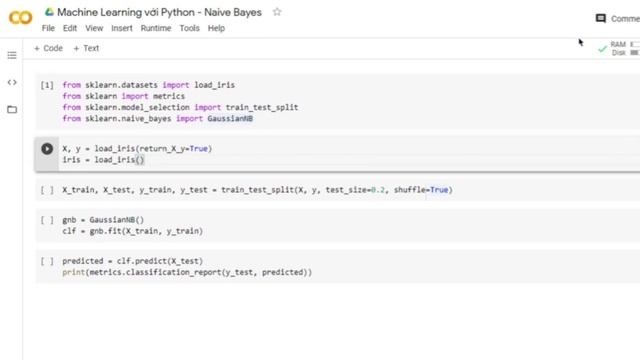This screenshot has height=360, width=640.
Task: Run the load_iris cell with the play button
Action: point(47,149)
